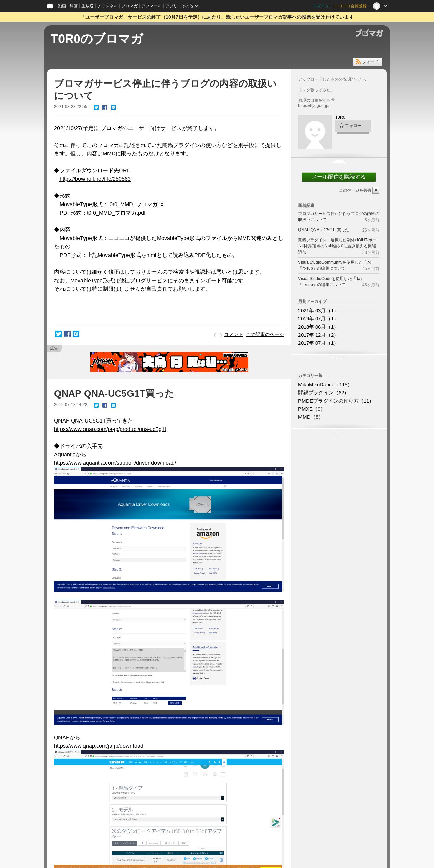This screenshot has height=868, width=434.
Task: Bookmark QNAP article with Hatena B! icon
Action: coord(113,405)
